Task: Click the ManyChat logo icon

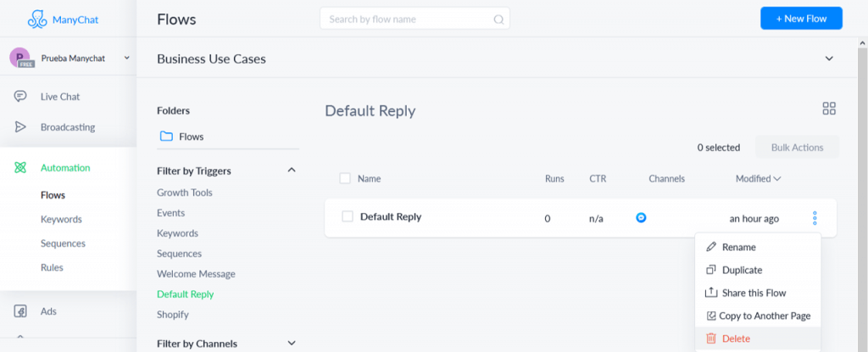Action: click(37, 20)
